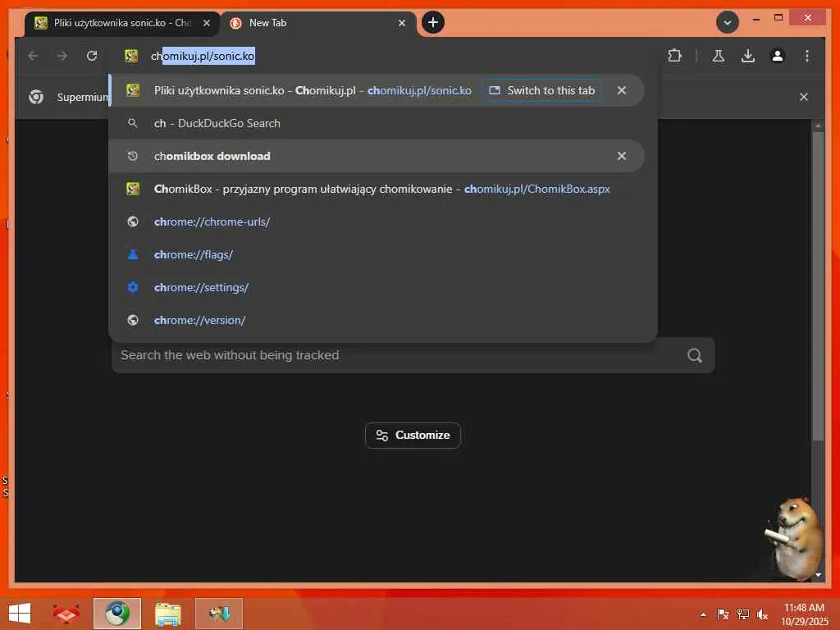Open chrome://chrome-urls/ suggestion
Image resolution: width=840 pixels, height=630 pixels.
tap(376, 221)
